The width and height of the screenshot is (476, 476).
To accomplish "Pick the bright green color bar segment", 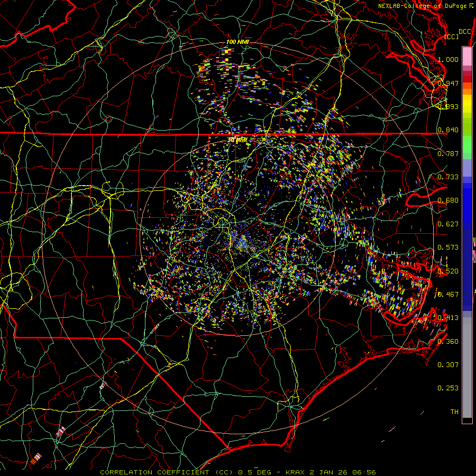I will 467,144.
